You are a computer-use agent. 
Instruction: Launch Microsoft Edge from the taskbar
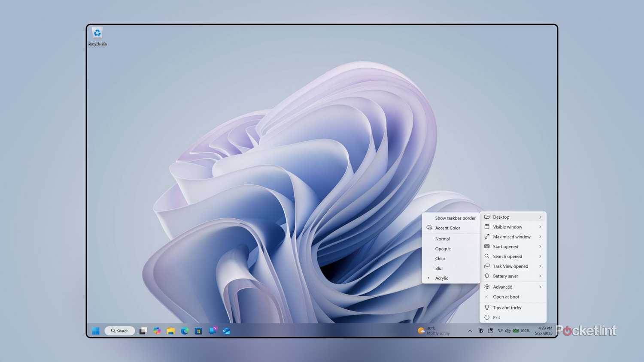point(185,331)
